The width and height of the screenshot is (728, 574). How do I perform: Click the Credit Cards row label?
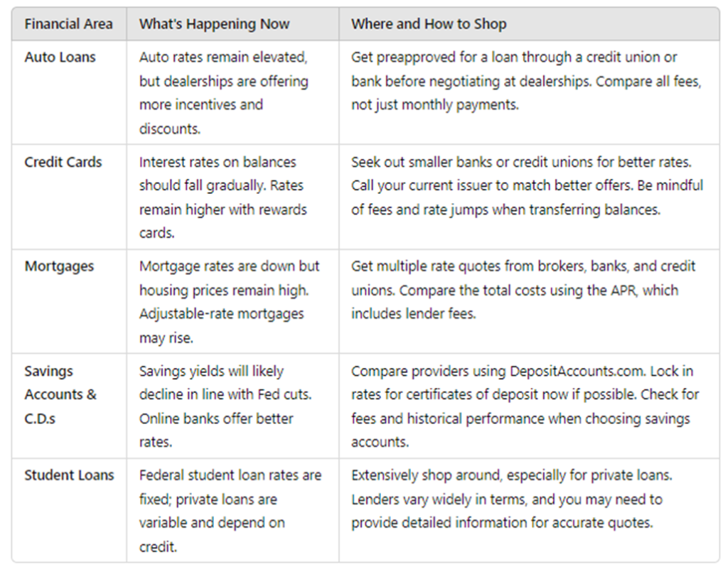63,162
